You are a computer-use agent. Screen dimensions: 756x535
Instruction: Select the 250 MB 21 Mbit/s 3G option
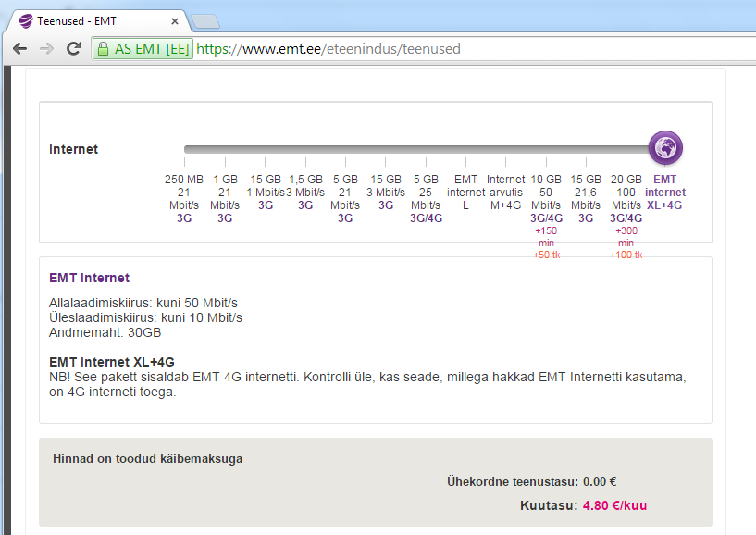[x=184, y=198]
